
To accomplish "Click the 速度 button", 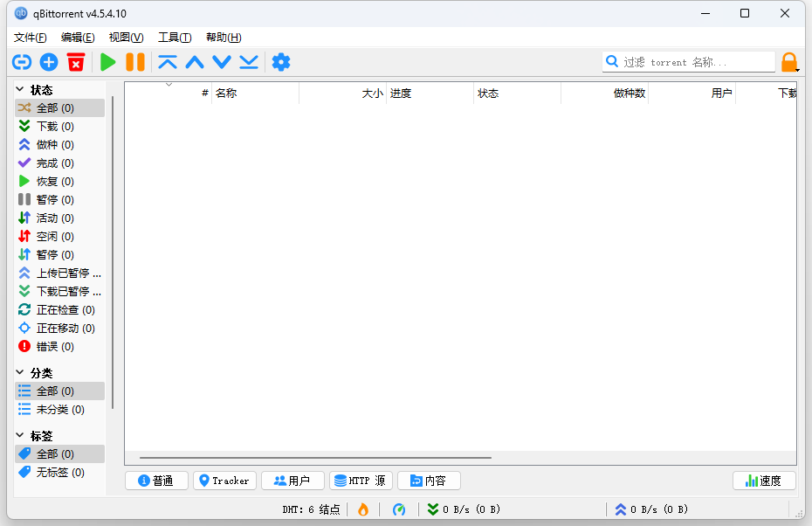I will [x=763, y=481].
